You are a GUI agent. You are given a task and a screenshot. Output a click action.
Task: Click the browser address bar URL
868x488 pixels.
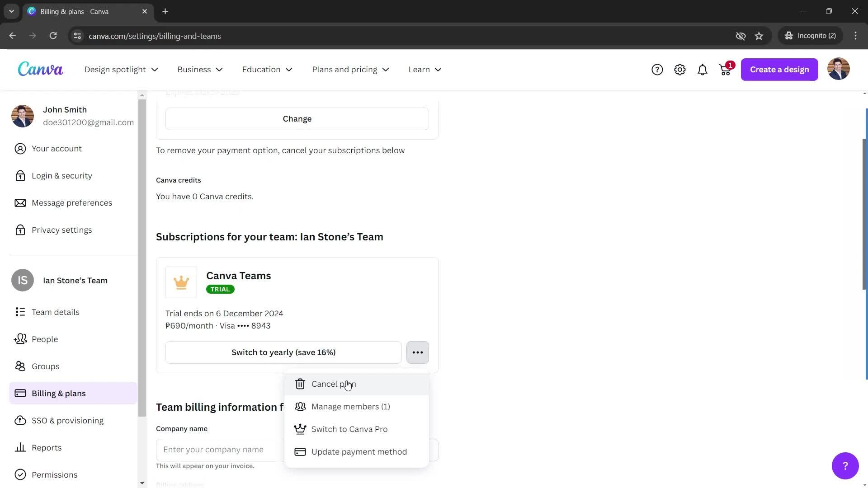(x=155, y=36)
